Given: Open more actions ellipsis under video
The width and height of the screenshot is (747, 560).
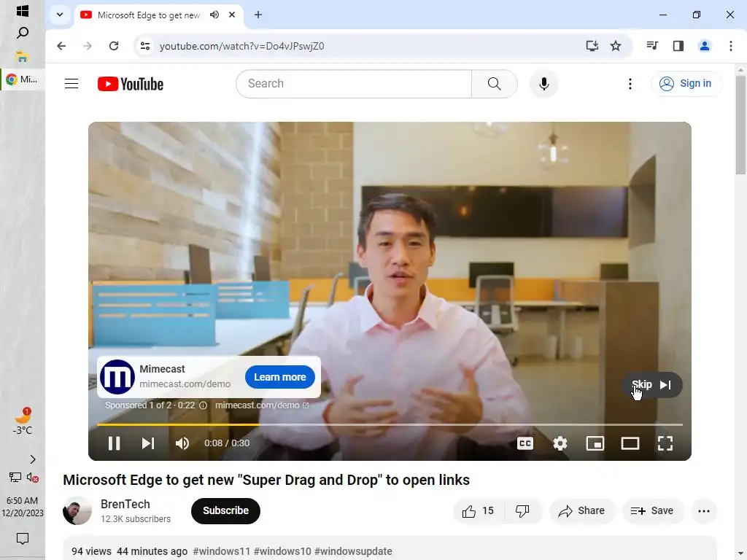Looking at the screenshot, I should pos(704,511).
